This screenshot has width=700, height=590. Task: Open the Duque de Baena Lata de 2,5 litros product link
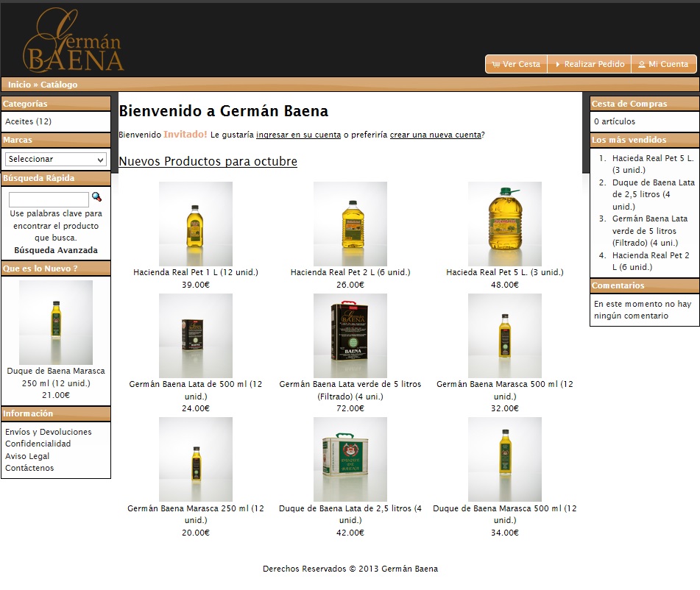click(x=350, y=514)
